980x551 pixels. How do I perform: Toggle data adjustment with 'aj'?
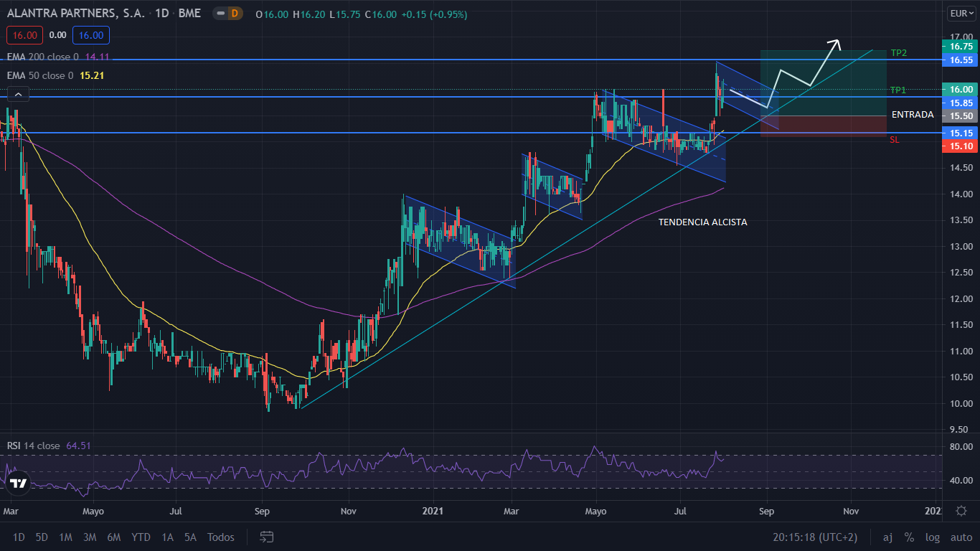[887, 537]
